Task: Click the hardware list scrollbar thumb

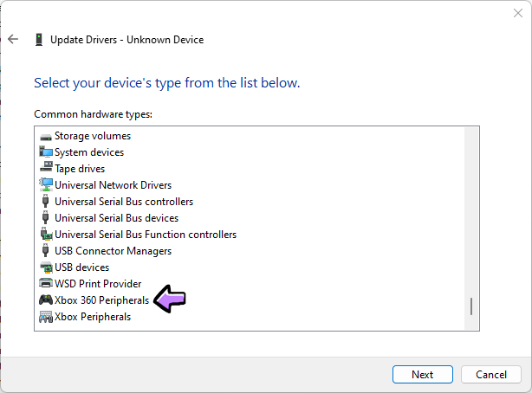Action: pos(471,306)
